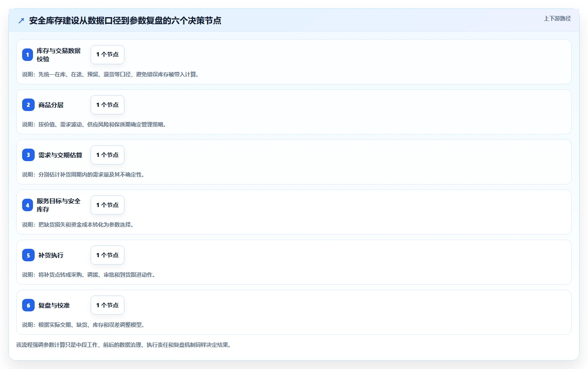
Task: Open the 1个节点 button in 补货执行 row
Action: (x=107, y=255)
